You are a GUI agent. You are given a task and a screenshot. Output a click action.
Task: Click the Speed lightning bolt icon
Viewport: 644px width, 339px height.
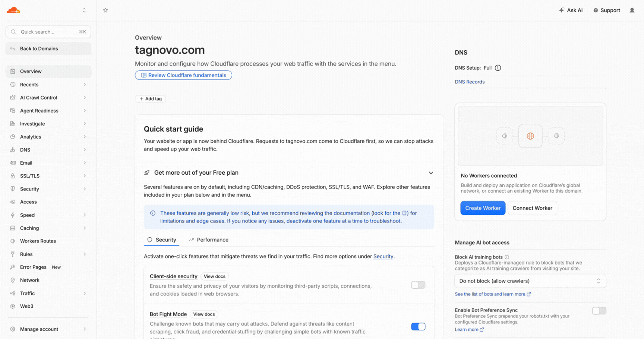(13, 215)
